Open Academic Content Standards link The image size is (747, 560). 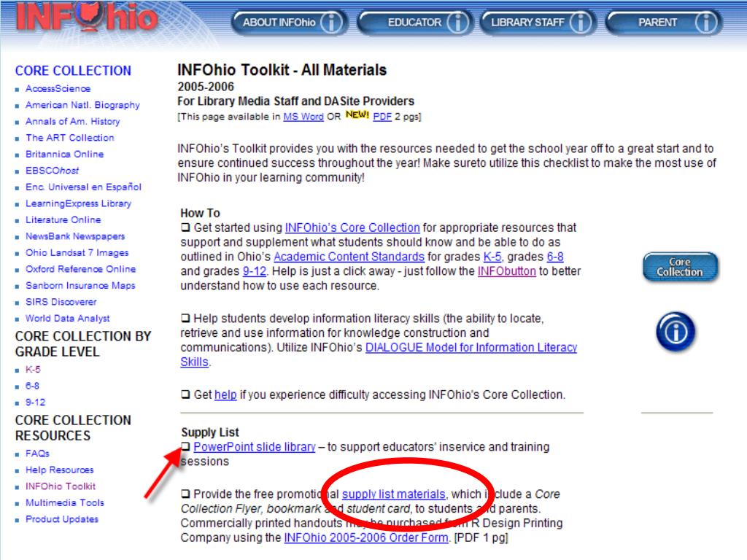349,257
